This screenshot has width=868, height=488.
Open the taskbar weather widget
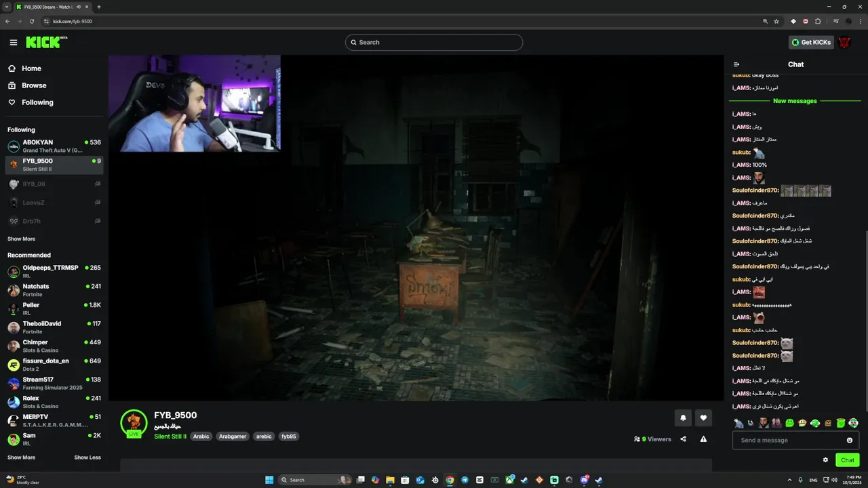23,480
